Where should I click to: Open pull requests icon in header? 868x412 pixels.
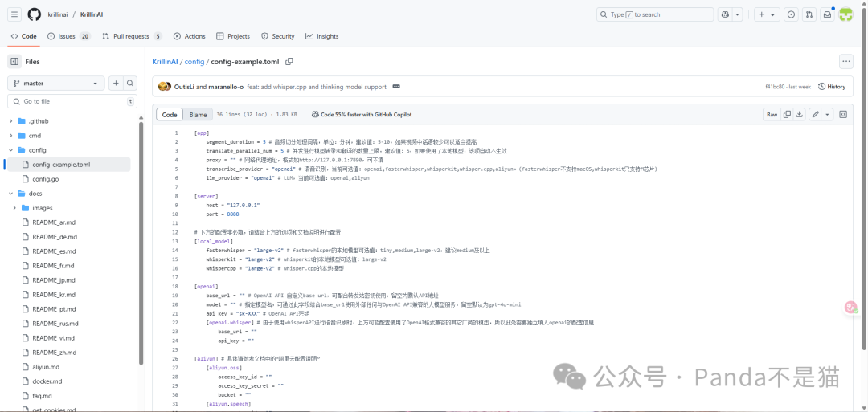click(809, 14)
